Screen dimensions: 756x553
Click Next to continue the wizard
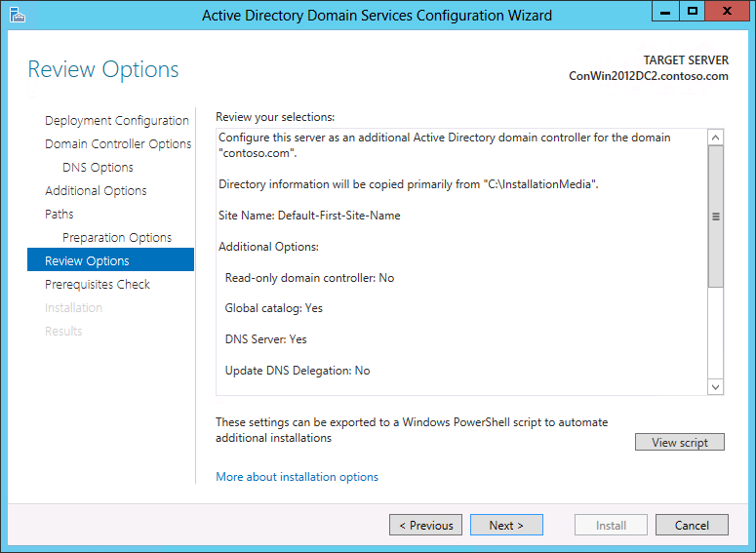(x=506, y=525)
